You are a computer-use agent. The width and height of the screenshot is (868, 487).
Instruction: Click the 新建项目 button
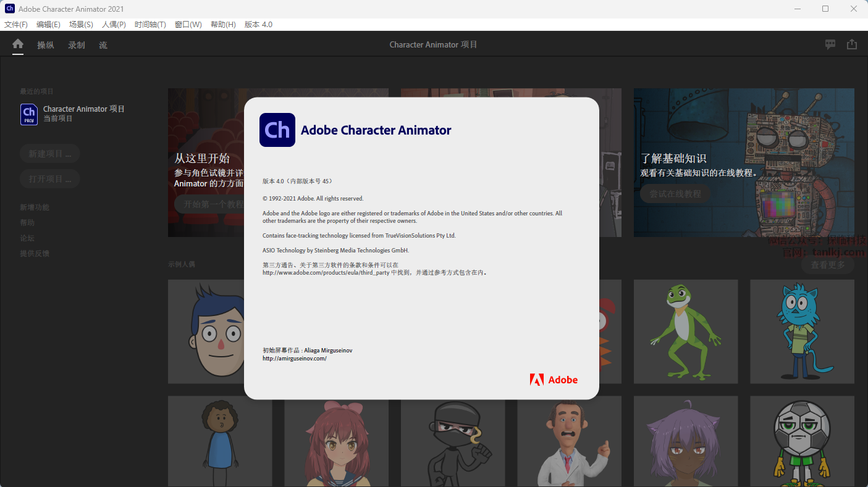(x=50, y=154)
